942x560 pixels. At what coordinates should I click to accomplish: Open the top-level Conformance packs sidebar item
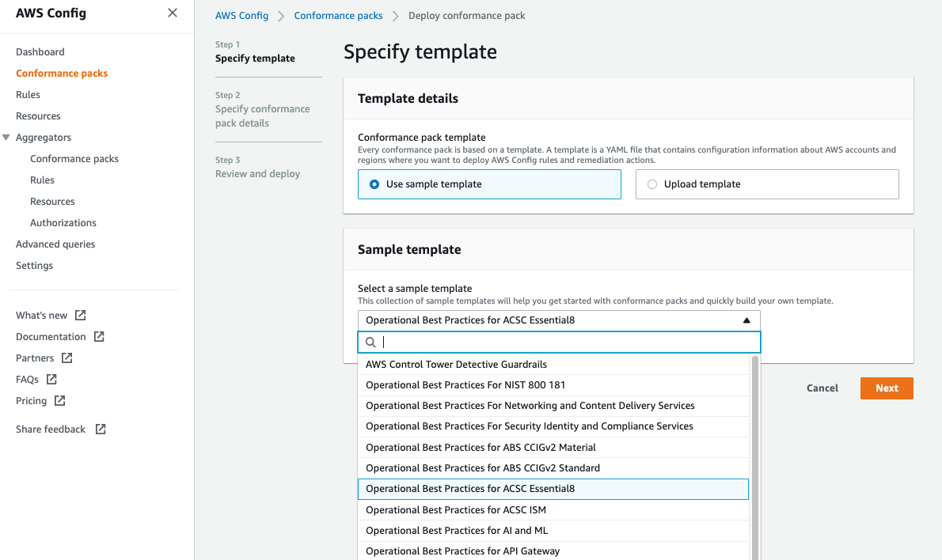(x=62, y=74)
